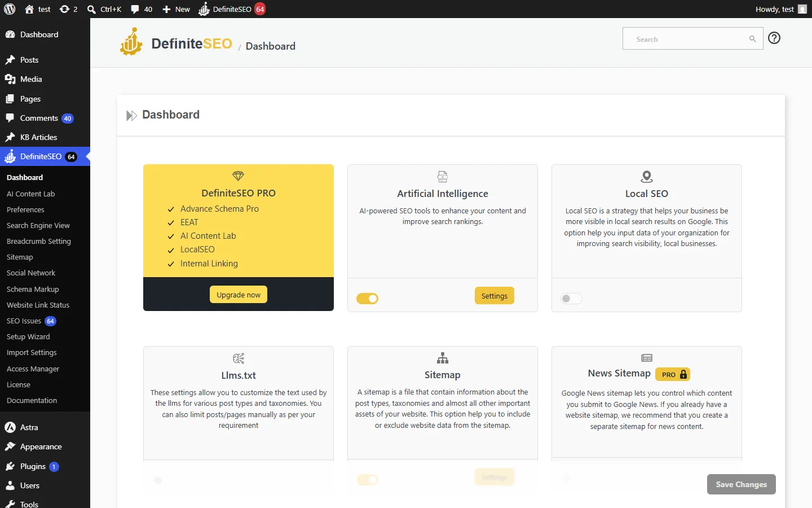Viewport: 812px width, 508px height.
Task: Open License submenu item
Action: pos(19,384)
